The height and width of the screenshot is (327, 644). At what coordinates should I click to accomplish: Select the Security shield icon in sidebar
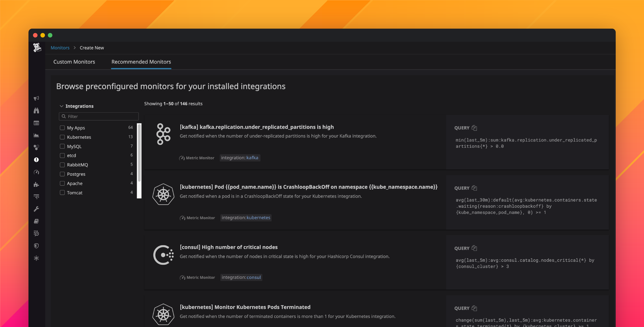click(x=36, y=246)
